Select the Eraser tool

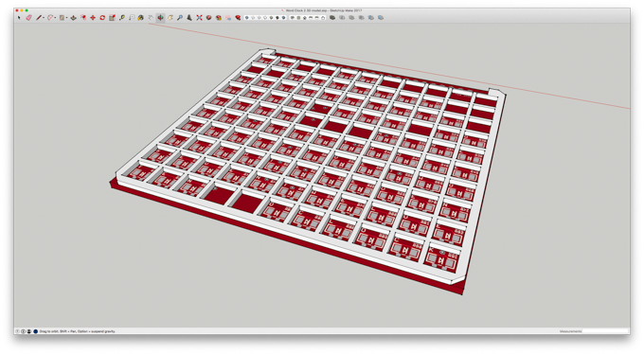28,18
